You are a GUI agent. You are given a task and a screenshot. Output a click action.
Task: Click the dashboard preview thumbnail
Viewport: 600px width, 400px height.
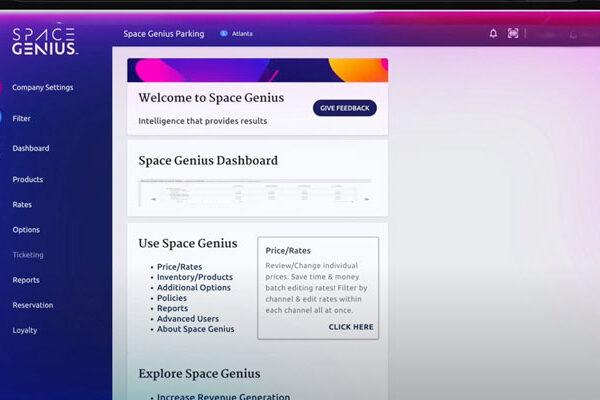255,193
